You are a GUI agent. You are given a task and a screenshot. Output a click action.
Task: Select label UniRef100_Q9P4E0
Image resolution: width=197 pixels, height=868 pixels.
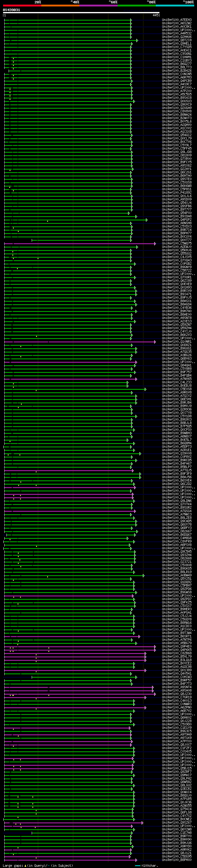pos(177,646)
